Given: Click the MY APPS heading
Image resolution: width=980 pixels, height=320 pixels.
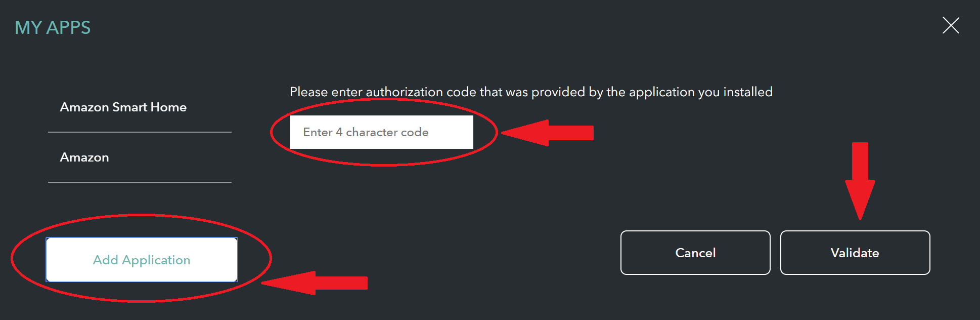Looking at the screenshot, I should [53, 27].
